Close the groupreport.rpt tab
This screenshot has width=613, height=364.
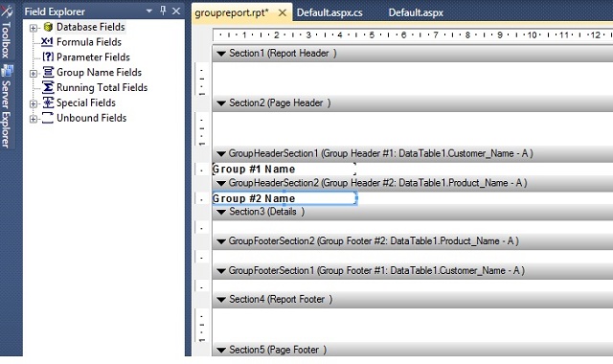point(283,12)
